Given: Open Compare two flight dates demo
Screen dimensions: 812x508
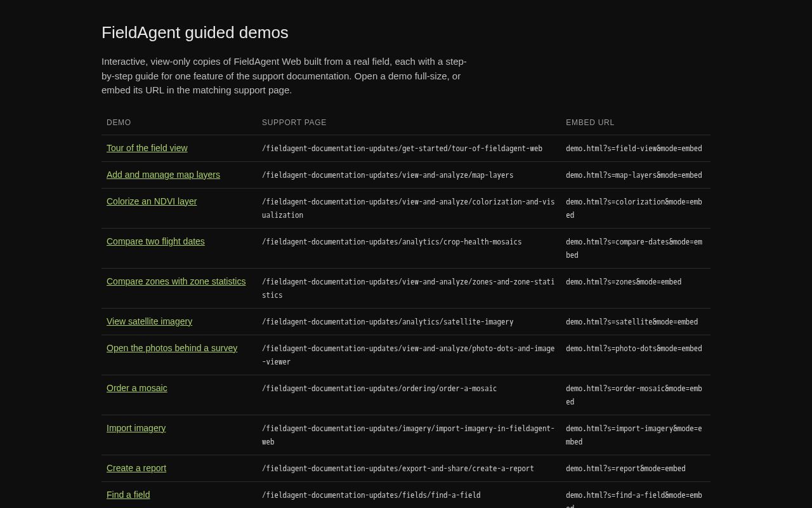Looking at the screenshot, I should (155, 241).
